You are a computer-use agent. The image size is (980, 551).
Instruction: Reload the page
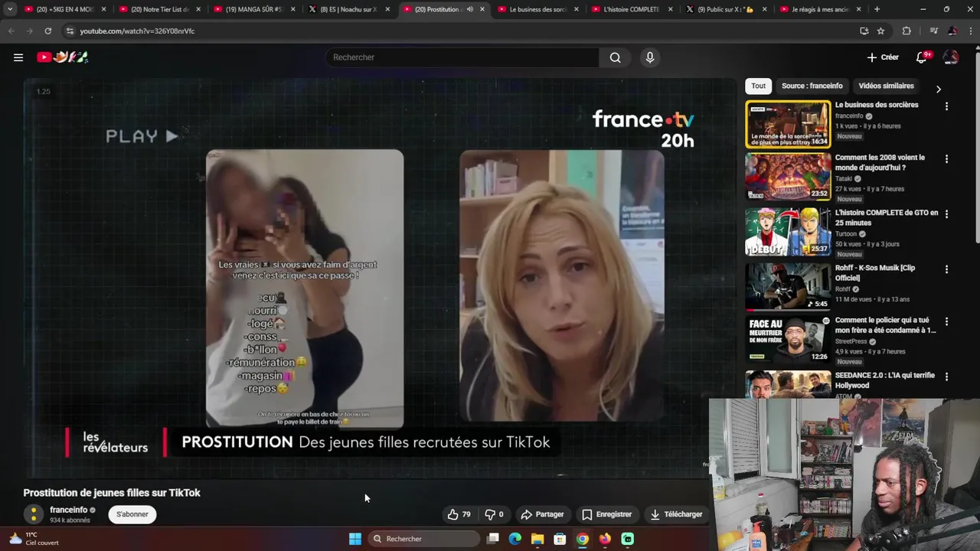[x=47, y=31]
